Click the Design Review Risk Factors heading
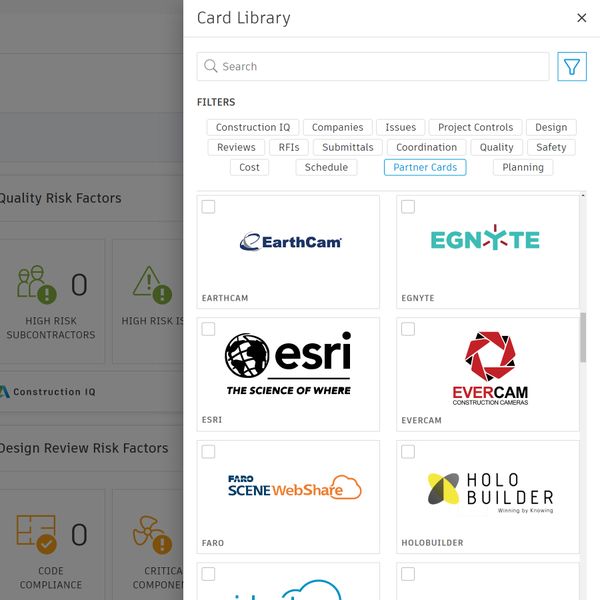This screenshot has height=600, width=600. pos(83,448)
